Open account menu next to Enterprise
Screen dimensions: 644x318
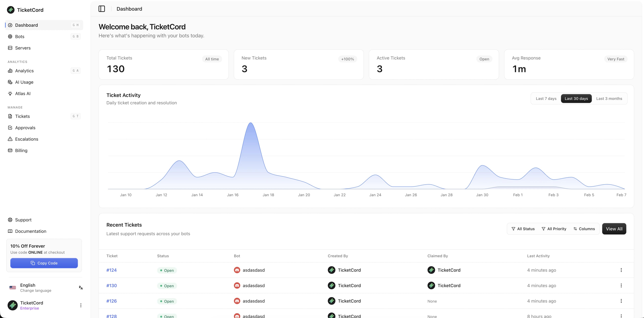[81, 305]
